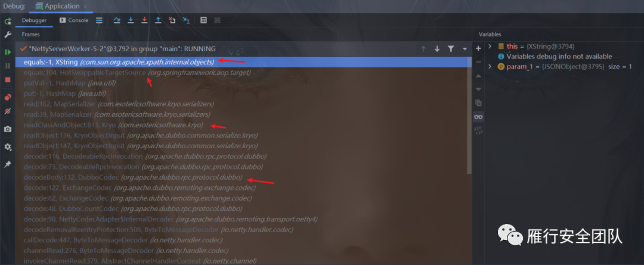This screenshot has width=644, height=265.
Task: Click the Step Over toolbar icon
Action: 117,20
